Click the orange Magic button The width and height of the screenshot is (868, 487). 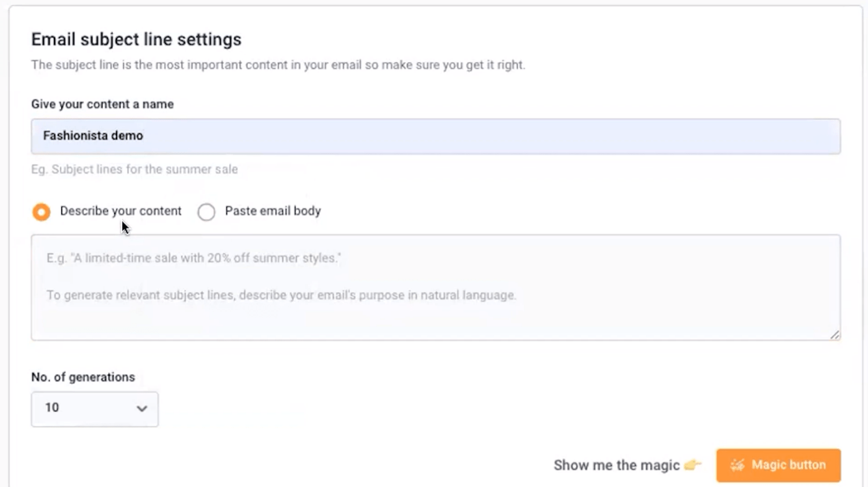point(778,465)
